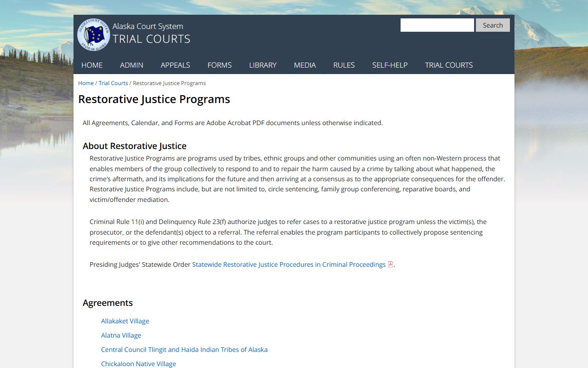Click the Adobe Acrobat PDF documents notice
The image size is (588, 368).
tap(232, 123)
